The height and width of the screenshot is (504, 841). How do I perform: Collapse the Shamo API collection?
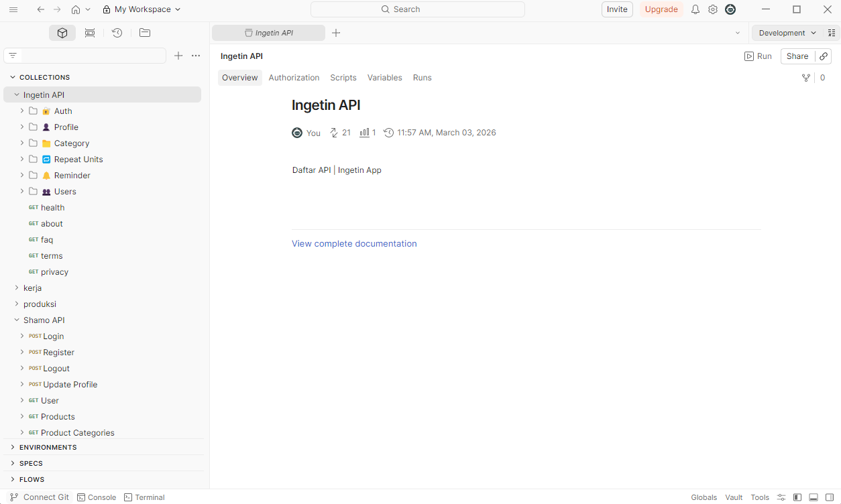click(x=17, y=320)
